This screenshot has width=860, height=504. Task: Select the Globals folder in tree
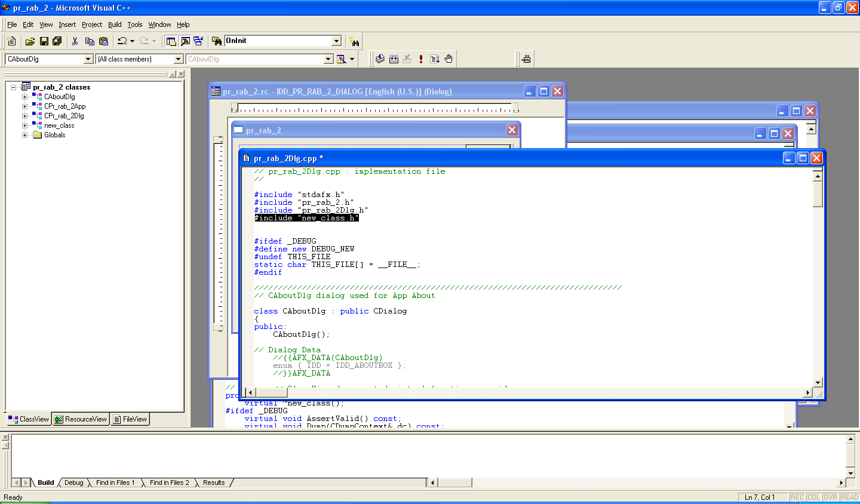(x=54, y=135)
